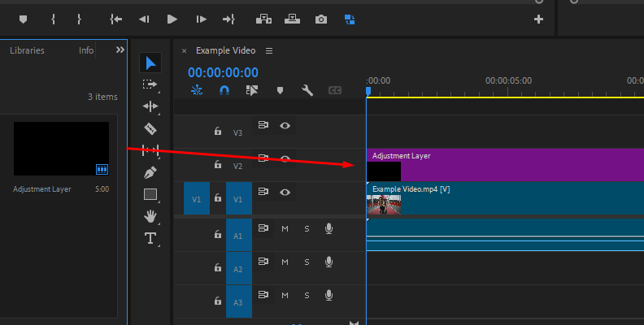This screenshot has height=325, width=644.
Task: Select the Razor tool
Action: pos(150,129)
